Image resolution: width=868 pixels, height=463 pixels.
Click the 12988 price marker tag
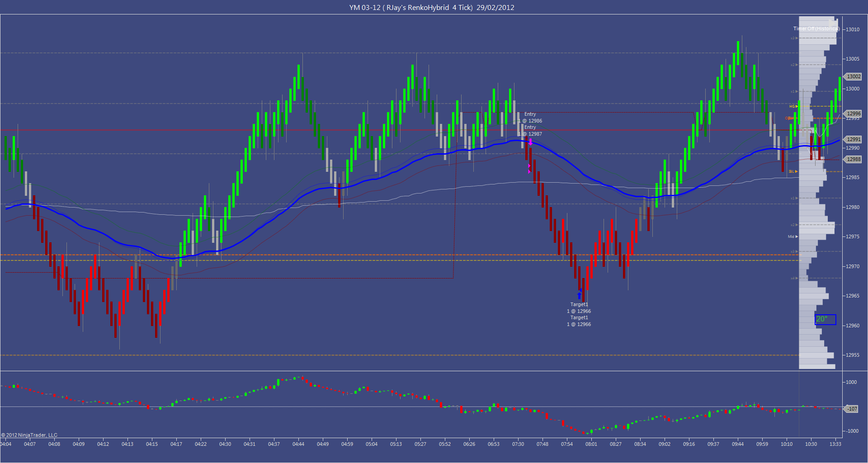(x=854, y=159)
